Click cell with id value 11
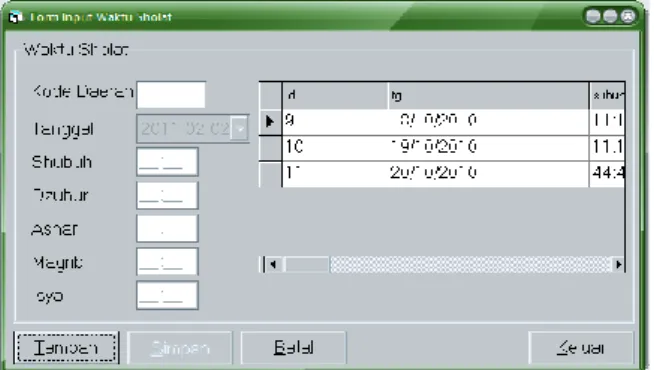 (335, 174)
